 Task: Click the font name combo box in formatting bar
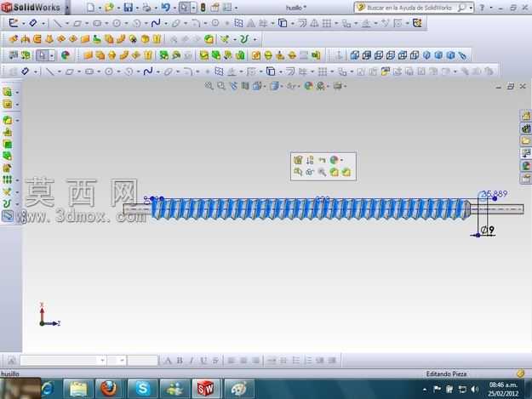[63, 360]
